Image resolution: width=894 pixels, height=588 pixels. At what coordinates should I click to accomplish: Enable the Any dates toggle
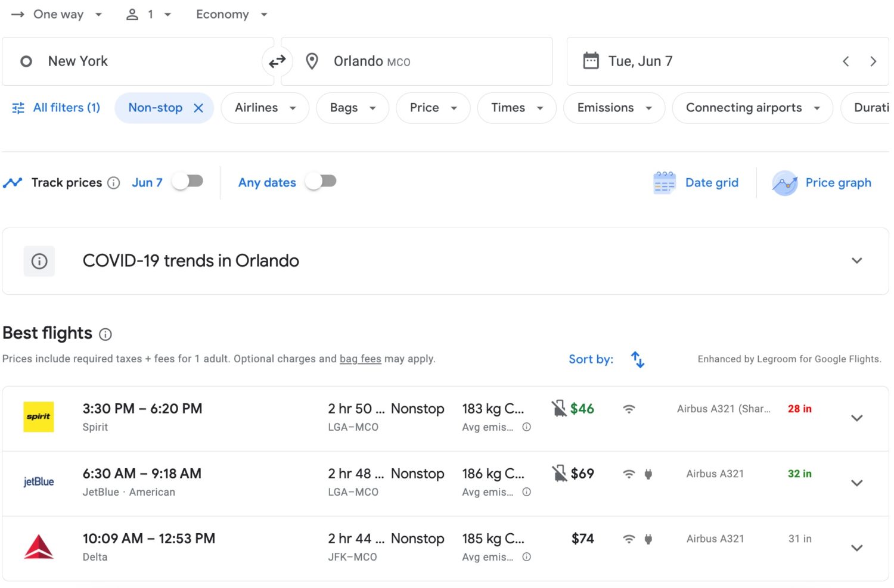coord(321,181)
